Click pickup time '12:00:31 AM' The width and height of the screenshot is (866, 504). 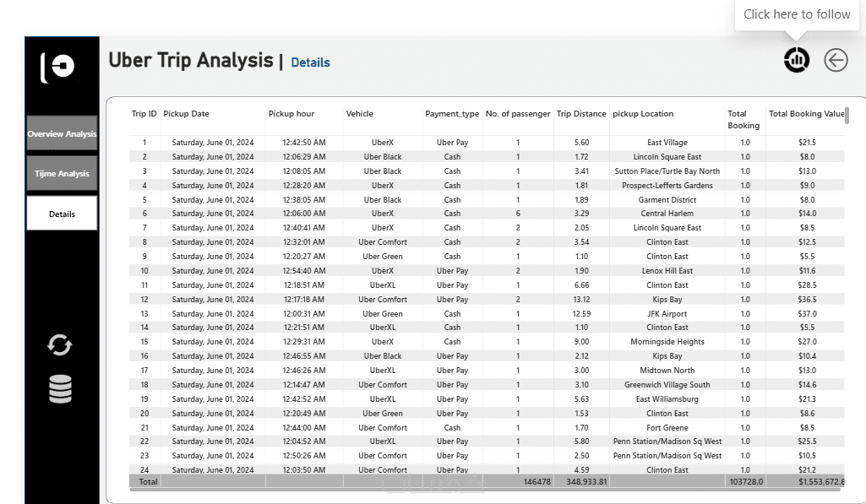(304, 313)
